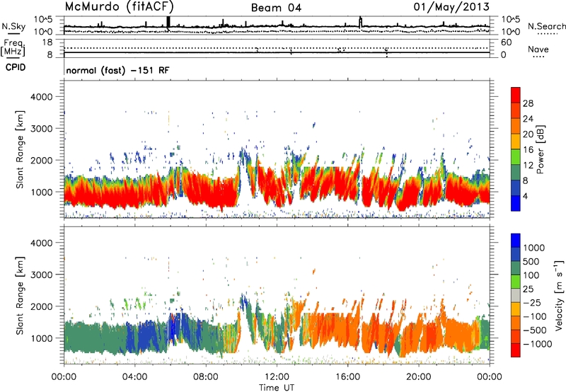
Task: Click the 04:00 time tick label
Action: (135, 377)
